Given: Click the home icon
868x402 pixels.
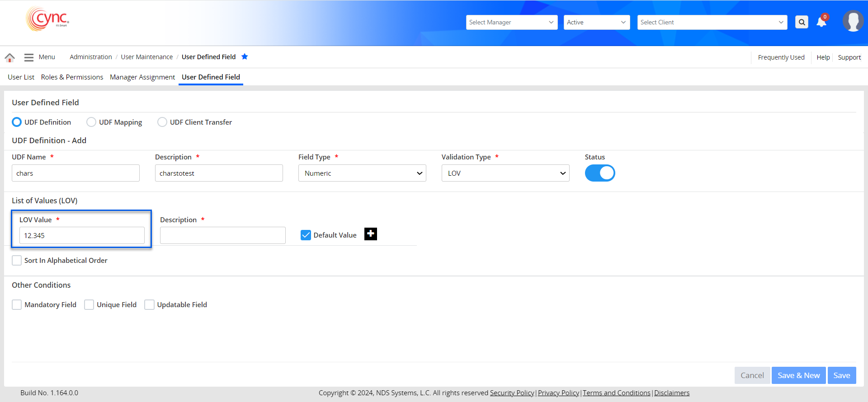Looking at the screenshot, I should point(9,57).
